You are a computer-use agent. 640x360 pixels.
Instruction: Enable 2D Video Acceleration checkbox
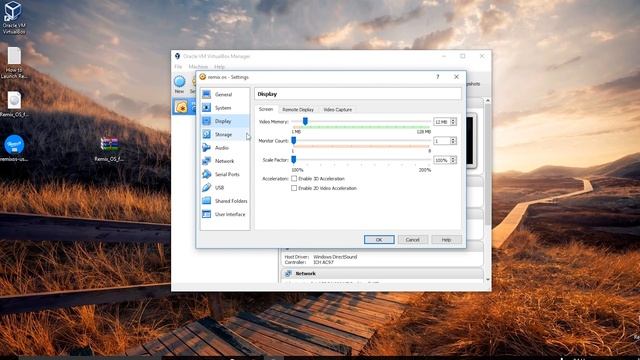[x=294, y=188]
